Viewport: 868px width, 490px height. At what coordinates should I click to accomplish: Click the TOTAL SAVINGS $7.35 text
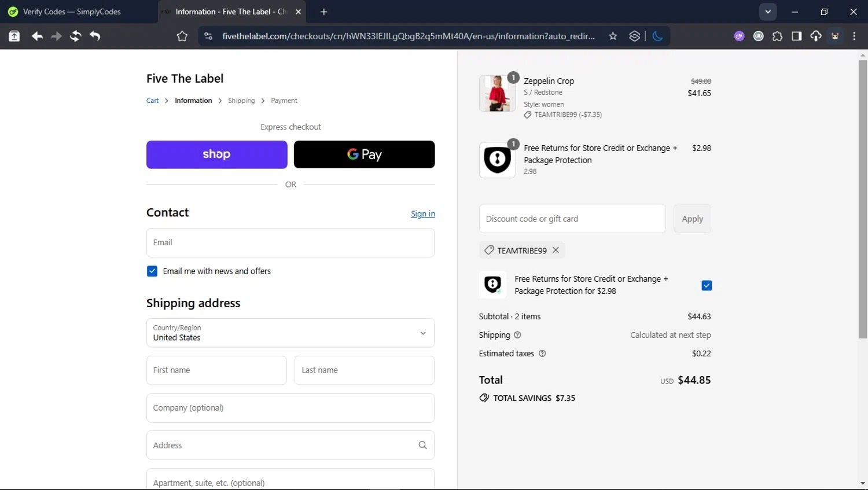(x=534, y=398)
